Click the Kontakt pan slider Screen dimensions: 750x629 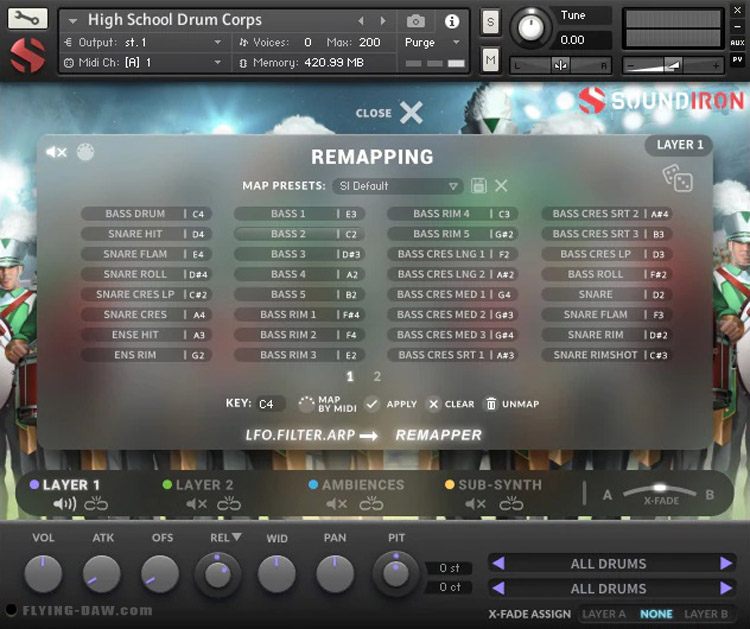pyautogui.click(x=561, y=65)
